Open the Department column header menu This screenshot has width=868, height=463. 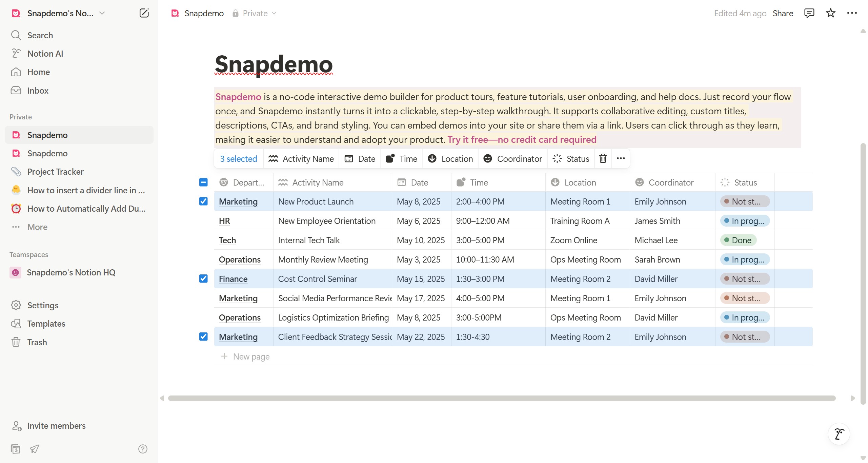point(244,182)
